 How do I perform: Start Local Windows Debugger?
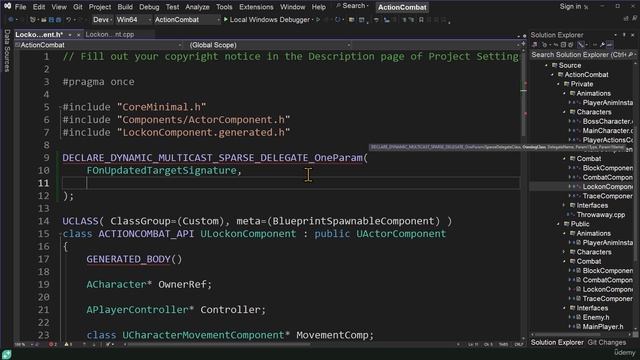[x=267, y=20]
